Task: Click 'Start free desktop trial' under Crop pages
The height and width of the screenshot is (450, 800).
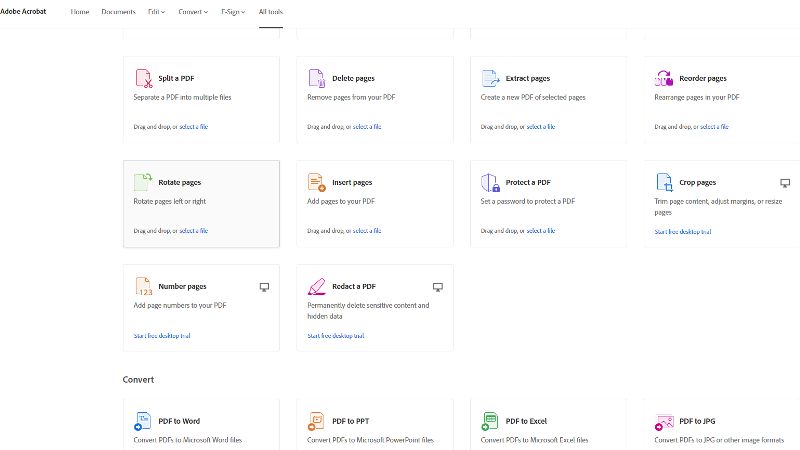Action: 683,232
